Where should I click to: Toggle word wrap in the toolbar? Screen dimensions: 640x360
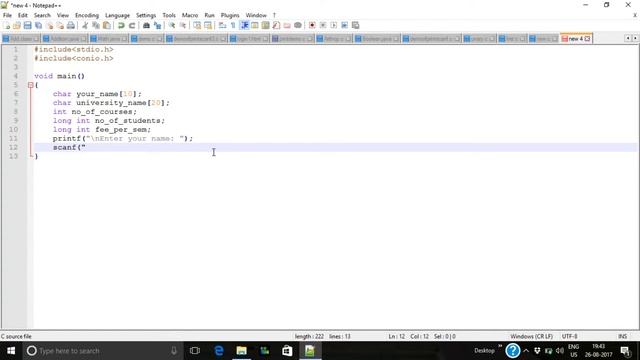tap(222, 25)
